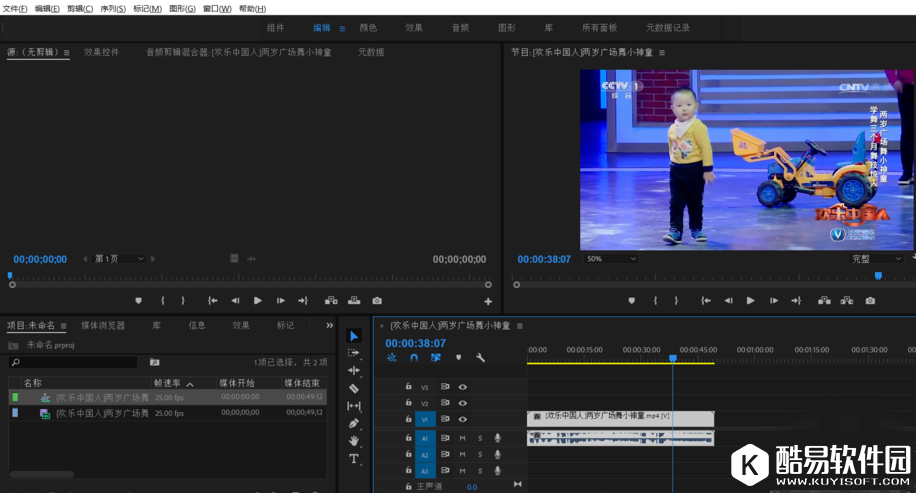Toggle timeline snapping magnet icon
Image resolution: width=916 pixels, height=493 pixels.
point(413,357)
